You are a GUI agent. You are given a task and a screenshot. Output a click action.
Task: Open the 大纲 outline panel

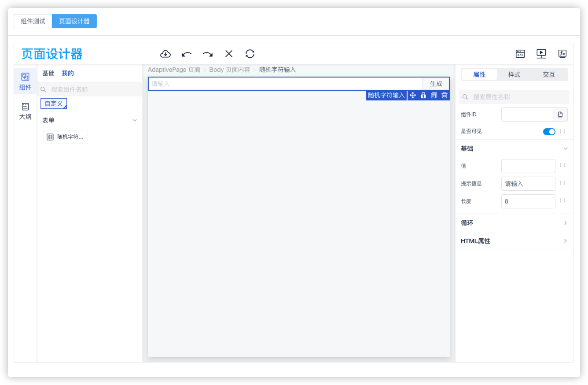point(25,111)
